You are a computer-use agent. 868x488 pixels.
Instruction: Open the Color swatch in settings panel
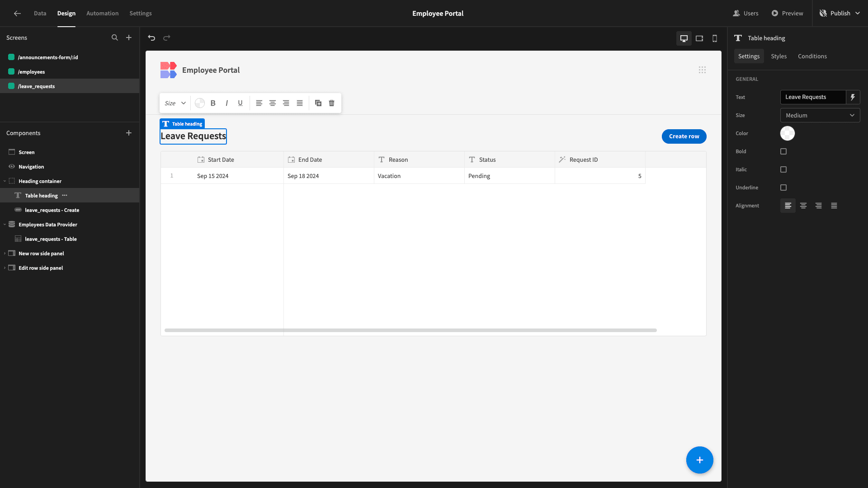point(787,133)
